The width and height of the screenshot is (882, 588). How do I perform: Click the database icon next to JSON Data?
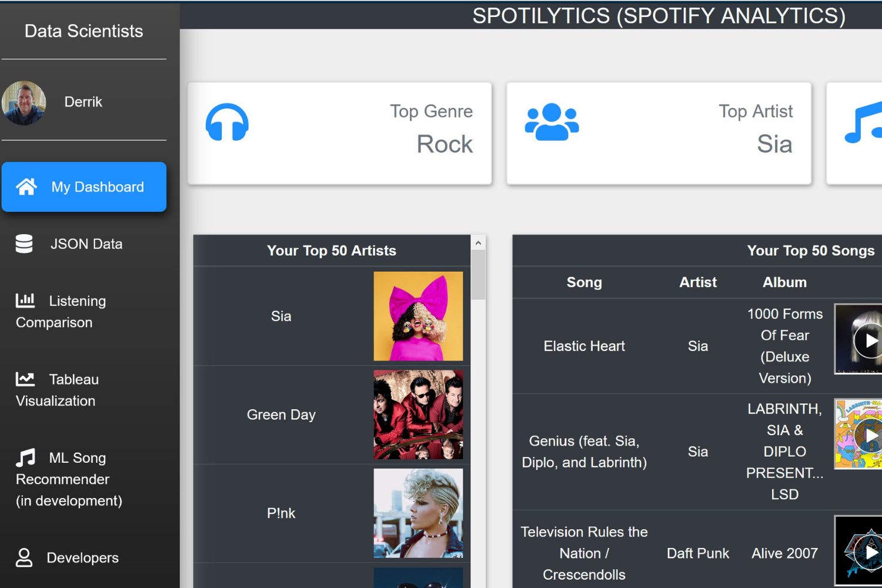pos(24,243)
